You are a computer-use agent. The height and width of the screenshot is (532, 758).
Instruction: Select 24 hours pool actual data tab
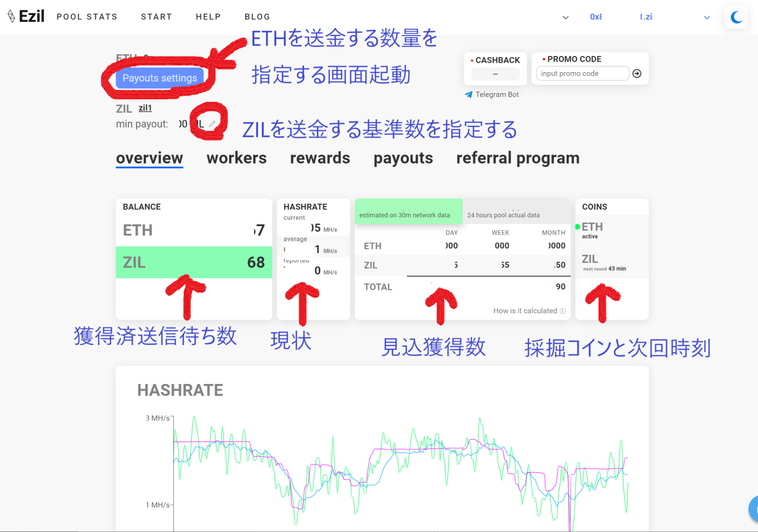(x=516, y=211)
